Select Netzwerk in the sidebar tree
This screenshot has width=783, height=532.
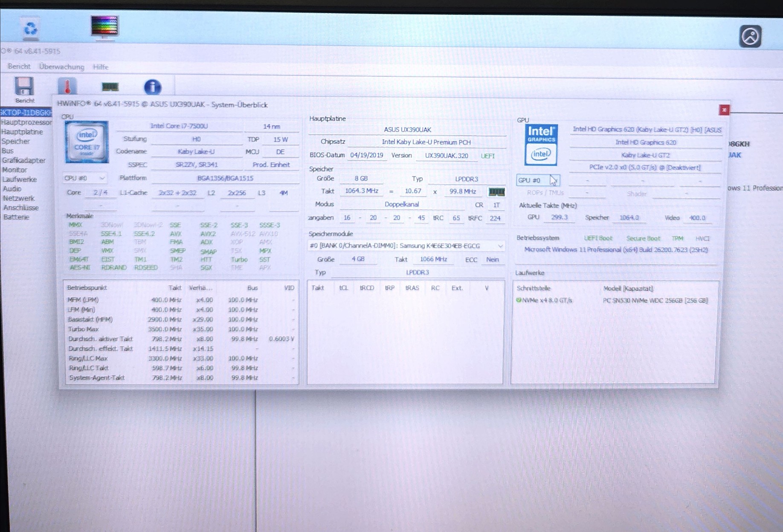pyautogui.click(x=19, y=198)
